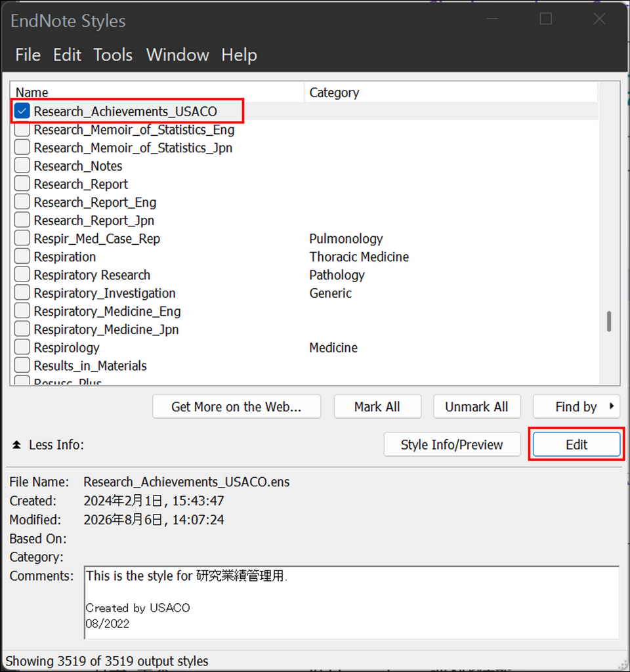Click the Thoracic Medicine category cell

pos(359,257)
